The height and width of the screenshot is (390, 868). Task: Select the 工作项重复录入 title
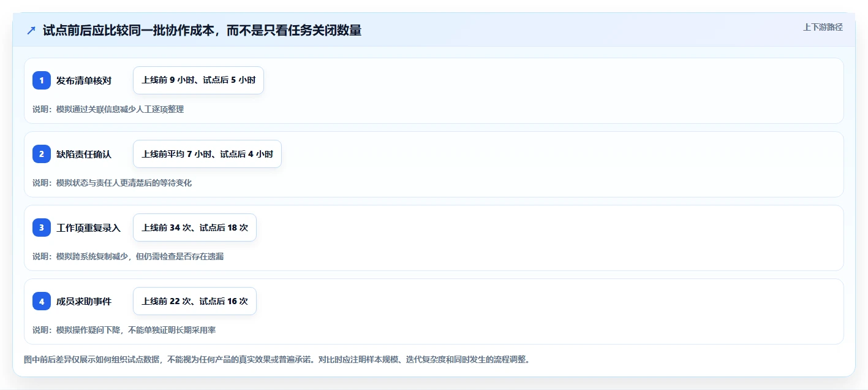coord(88,227)
